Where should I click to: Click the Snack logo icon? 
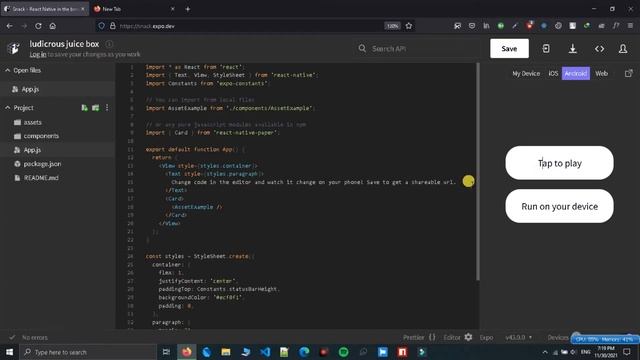13,48
